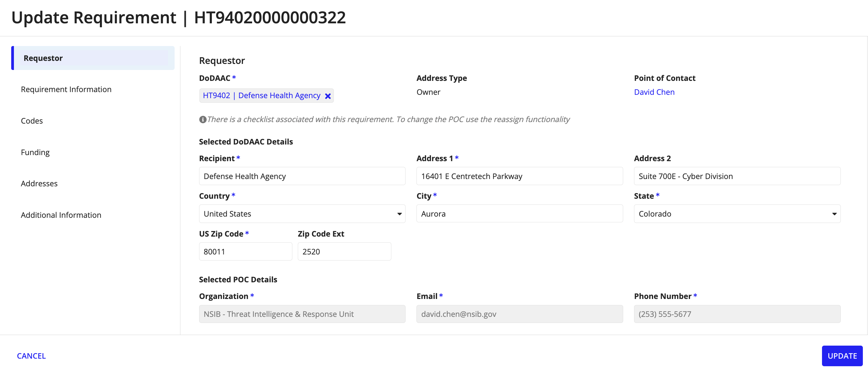Select the US Zip Code field

pyautogui.click(x=245, y=251)
